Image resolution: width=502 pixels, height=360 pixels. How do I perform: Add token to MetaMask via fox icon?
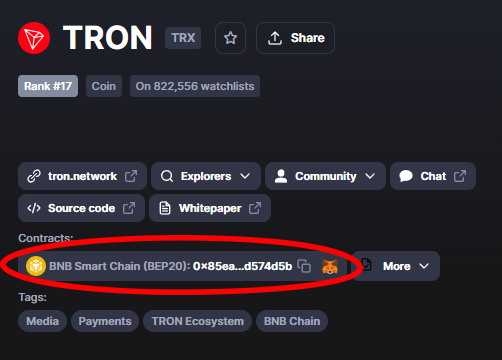point(330,266)
